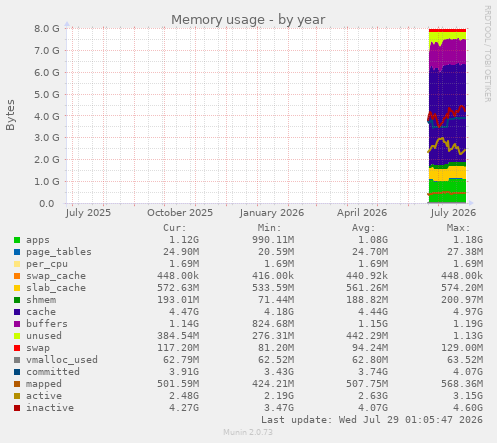Click swap_cache average value 440.92k
The image size is (497, 443).
367,276
